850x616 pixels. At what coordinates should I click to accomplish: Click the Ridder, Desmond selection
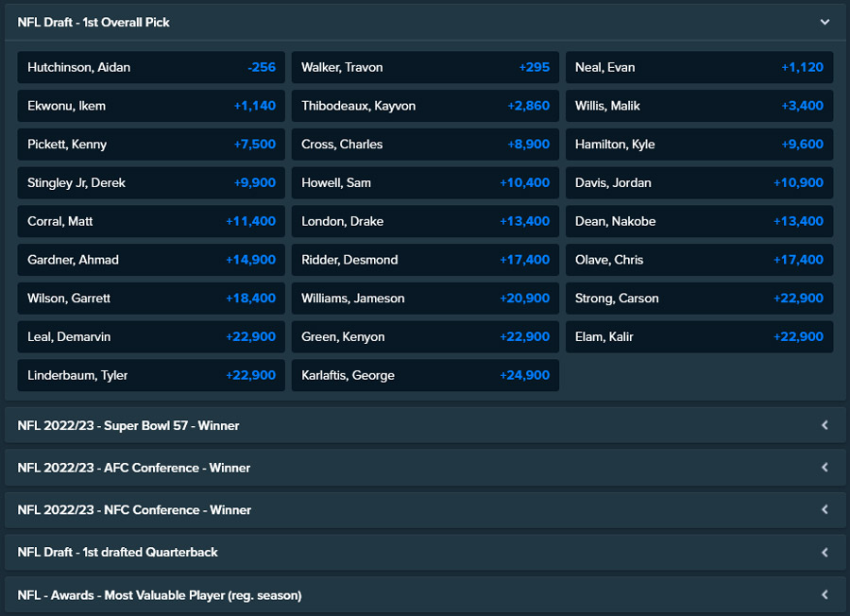425,260
